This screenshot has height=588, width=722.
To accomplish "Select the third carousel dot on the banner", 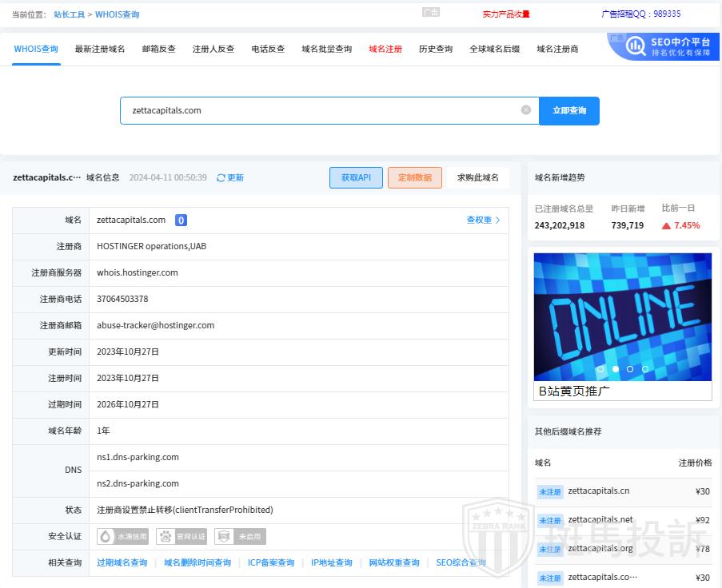I will coord(630,369).
